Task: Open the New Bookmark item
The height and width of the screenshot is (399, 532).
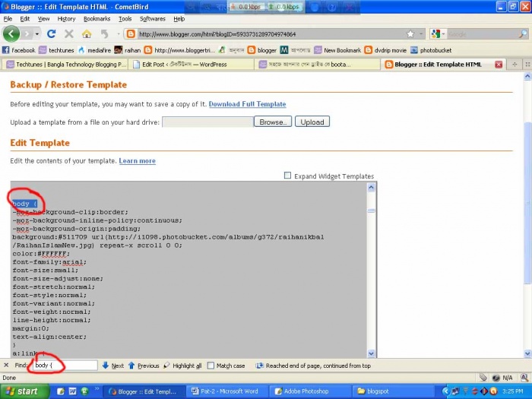Action: coord(337,50)
